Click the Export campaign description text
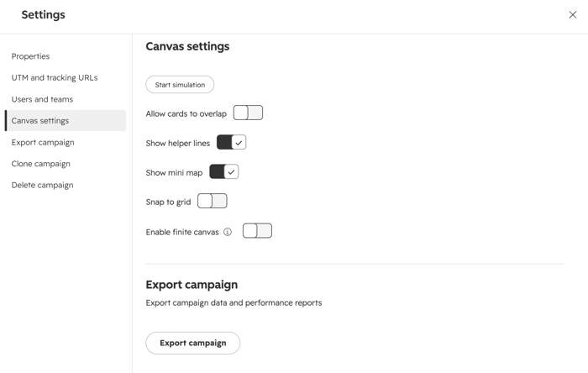This screenshot has height=373, width=588. (x=234, y=303)
